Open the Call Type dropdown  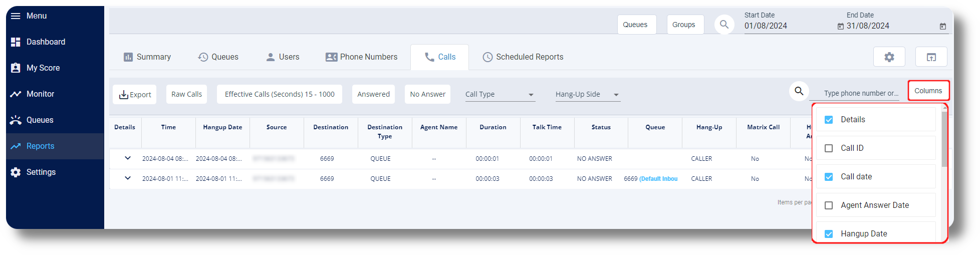point(500,94)
